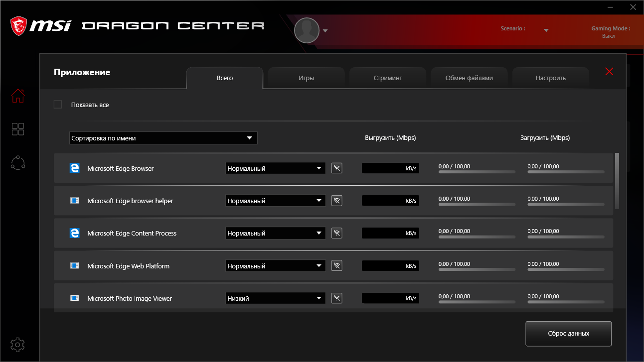Viewport: 644px width, 362px height.
Task: Open Низкий priority dropdown for Photo Image Viewer
Action: (x=275, y=298)
